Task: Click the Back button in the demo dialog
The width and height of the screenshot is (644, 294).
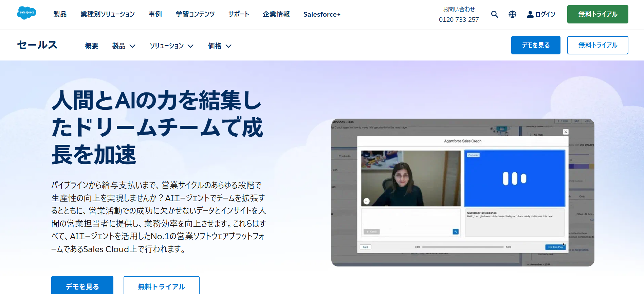Action: click(x=365, y=247)
